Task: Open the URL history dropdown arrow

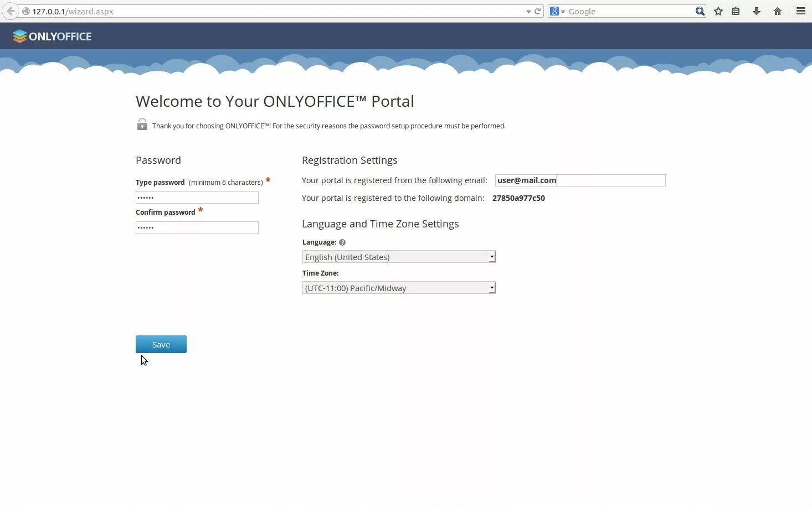Action: 528,12
